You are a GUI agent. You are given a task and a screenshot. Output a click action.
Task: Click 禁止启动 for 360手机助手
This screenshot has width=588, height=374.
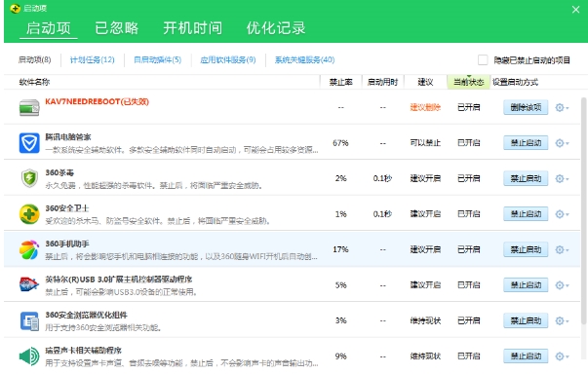[526, 249]
